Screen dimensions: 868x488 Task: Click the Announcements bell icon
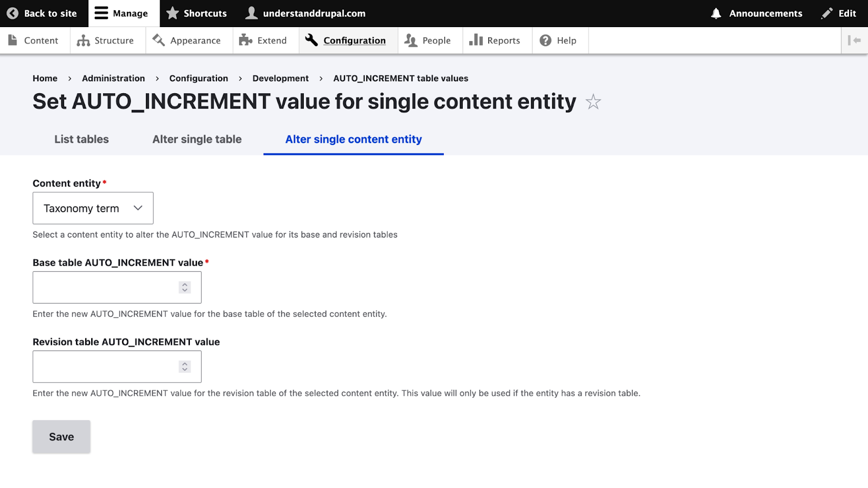click(x=716, y=14)
